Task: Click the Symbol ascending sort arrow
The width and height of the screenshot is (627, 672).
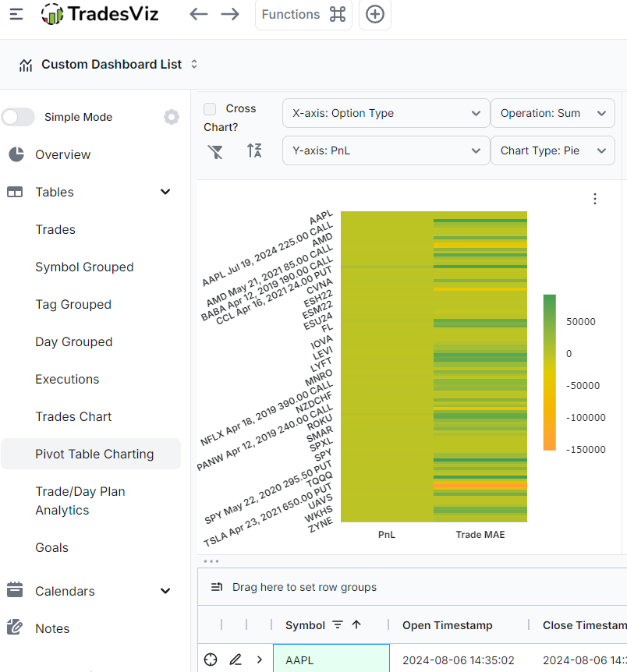Action: tap(356, 625)
